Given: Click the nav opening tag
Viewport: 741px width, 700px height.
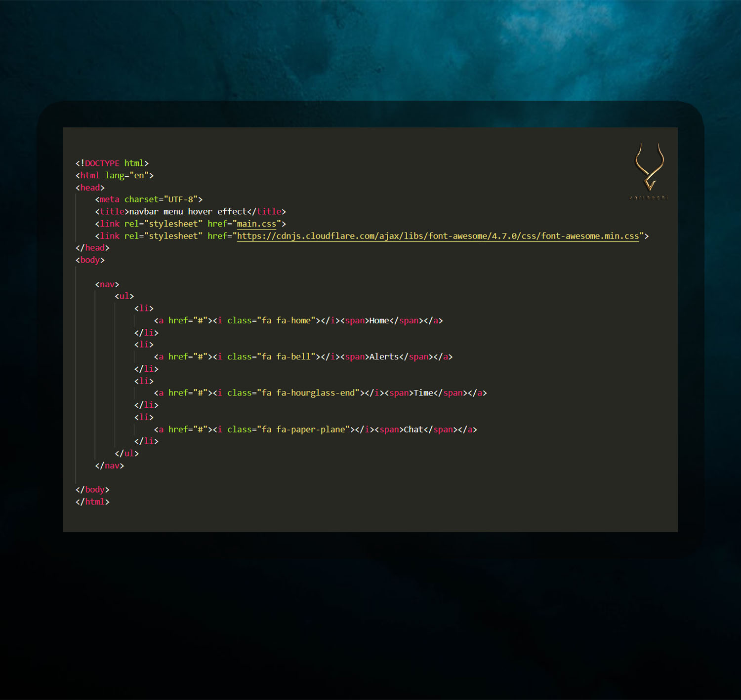Looking at the screenshot, I should [x=107, y=284].
